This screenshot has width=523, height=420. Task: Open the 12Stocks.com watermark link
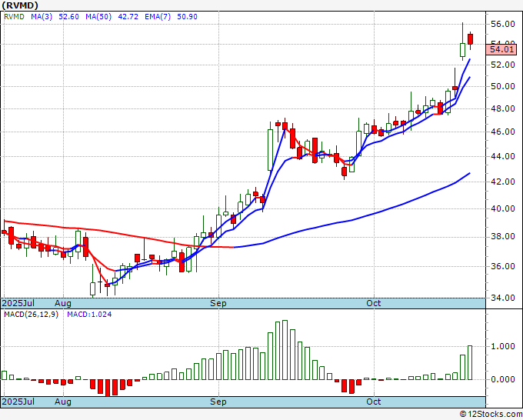point(489,414)
